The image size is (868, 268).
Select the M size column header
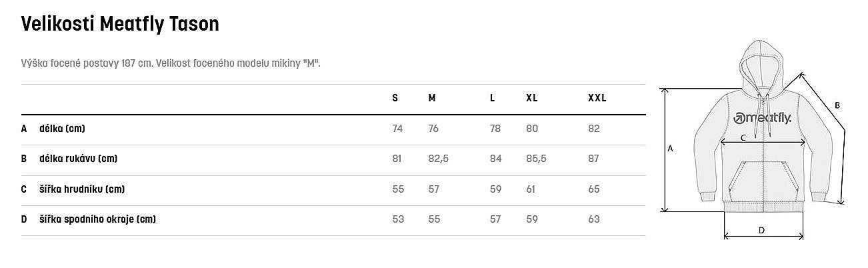tap(432, 98)
